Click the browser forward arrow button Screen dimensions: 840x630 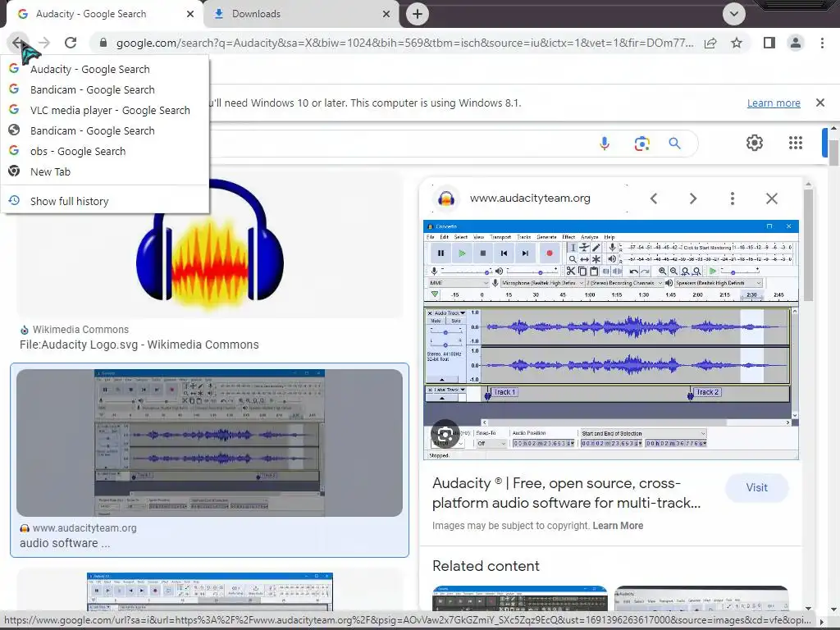[x=44, y=43]
